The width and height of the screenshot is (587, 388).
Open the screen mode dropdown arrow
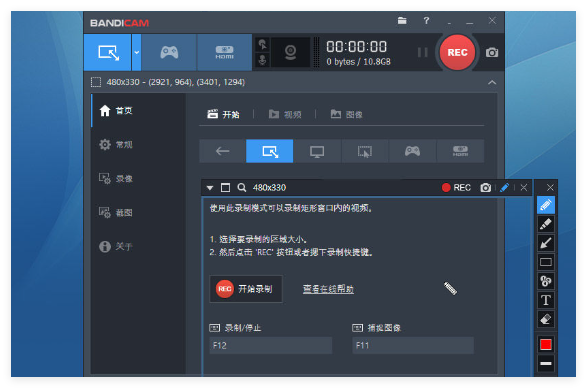(x=137, y=52)
